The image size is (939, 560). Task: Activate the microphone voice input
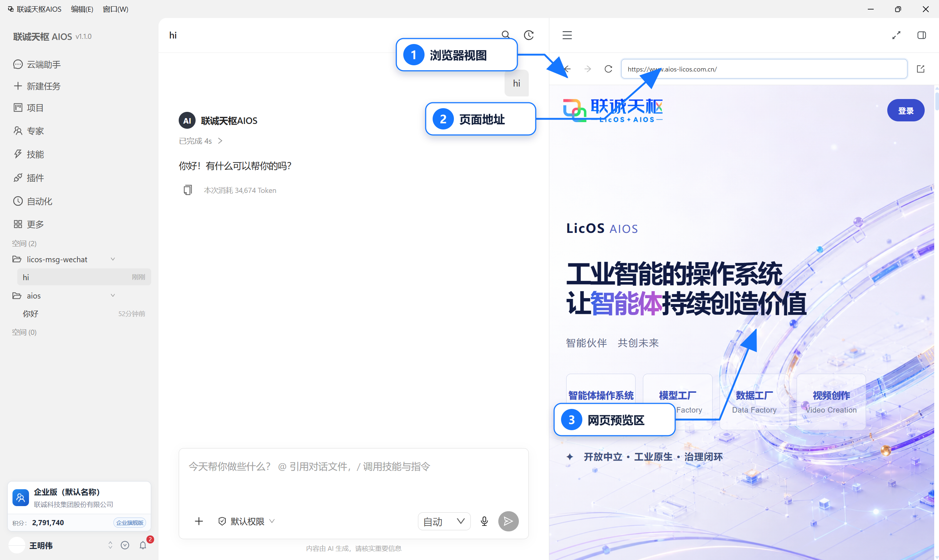(x=484, y=521)
